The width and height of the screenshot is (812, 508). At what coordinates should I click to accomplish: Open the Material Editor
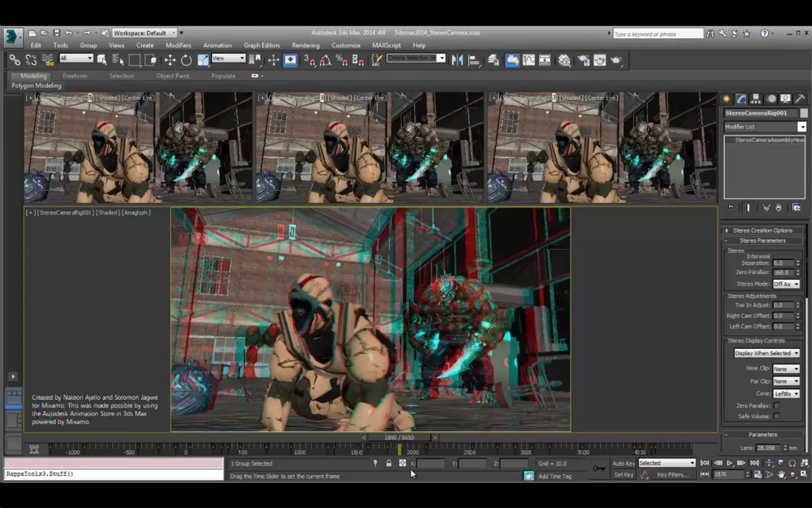tap(565, 60)
